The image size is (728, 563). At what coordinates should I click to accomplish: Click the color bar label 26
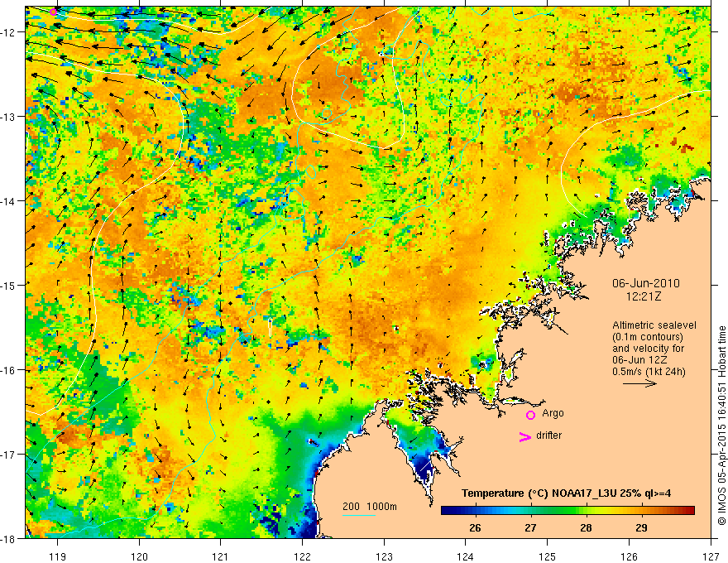[475, 528]
